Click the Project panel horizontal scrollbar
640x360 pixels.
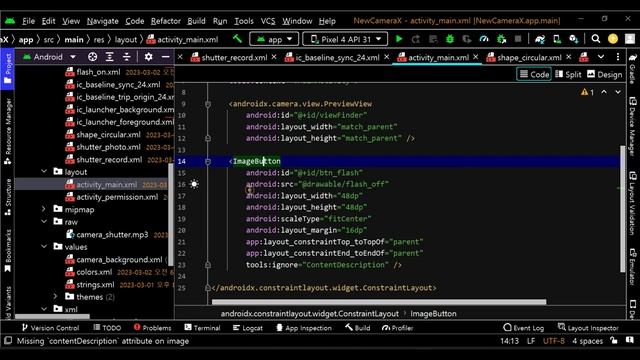[52, 316]
